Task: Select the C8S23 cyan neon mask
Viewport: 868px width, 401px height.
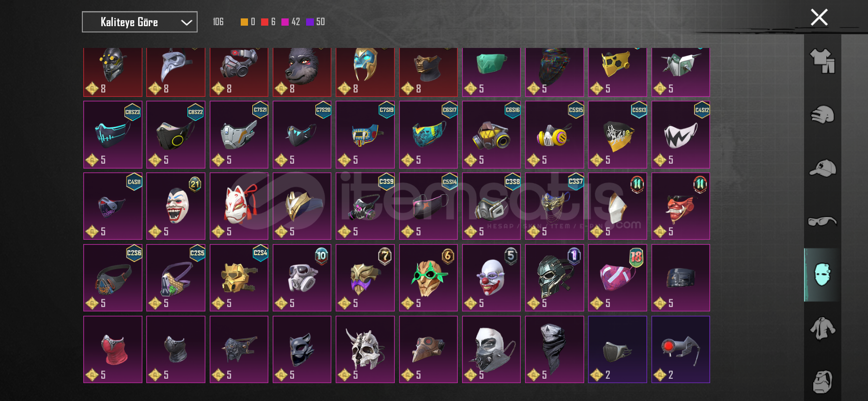Action: (113, 135)
